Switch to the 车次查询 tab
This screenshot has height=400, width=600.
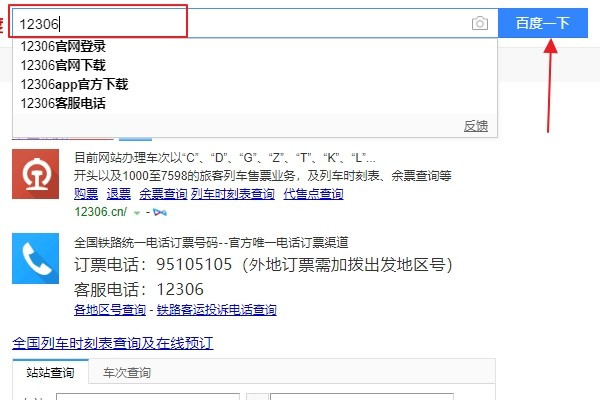coord(127,372)
